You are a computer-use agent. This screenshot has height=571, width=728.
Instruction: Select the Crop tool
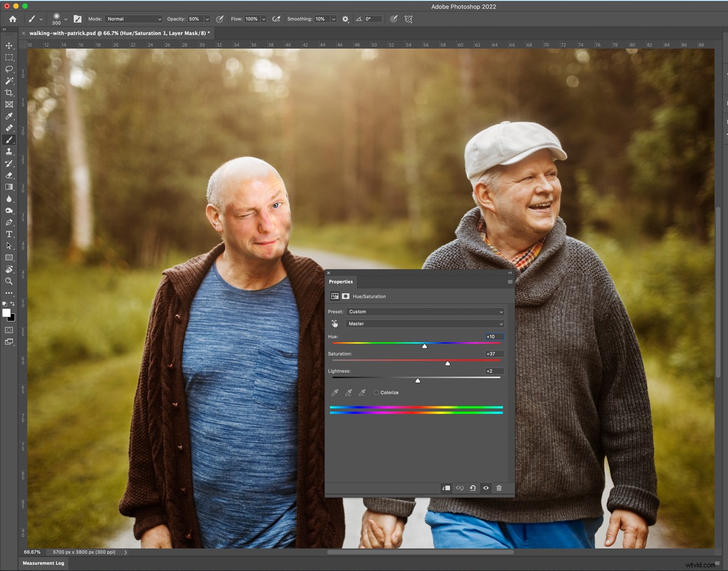[x=9, y=92]
